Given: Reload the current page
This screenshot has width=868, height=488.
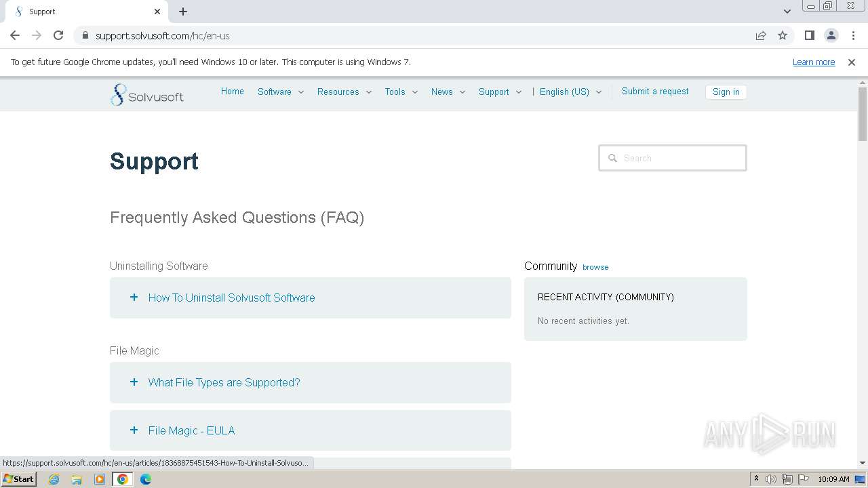Looking at the screenshot, I should coord(58,35).
